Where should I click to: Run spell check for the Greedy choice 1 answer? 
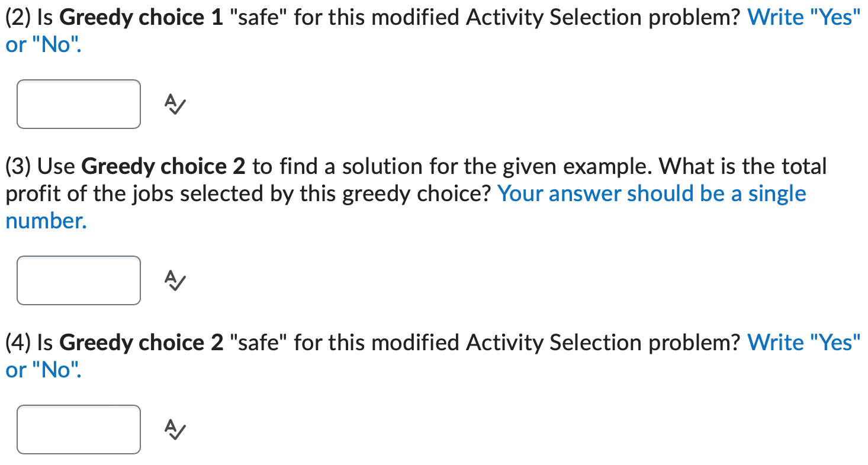coord(175,104)
